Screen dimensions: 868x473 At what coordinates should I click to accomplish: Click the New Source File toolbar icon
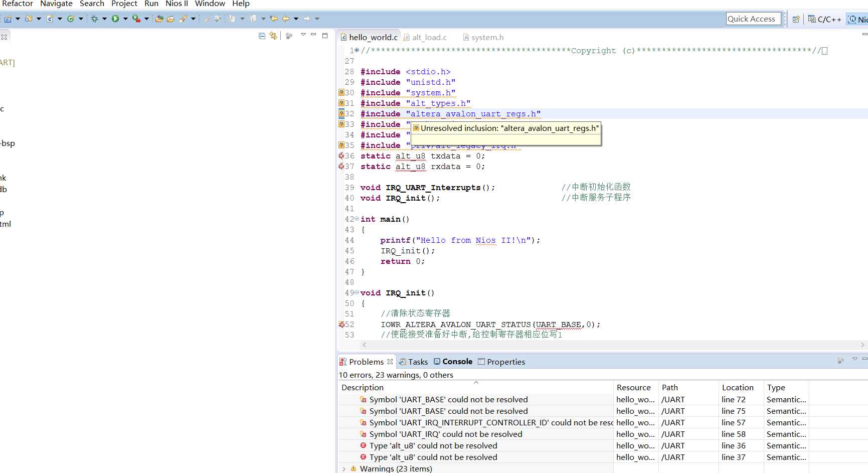[x=50, y=19]
